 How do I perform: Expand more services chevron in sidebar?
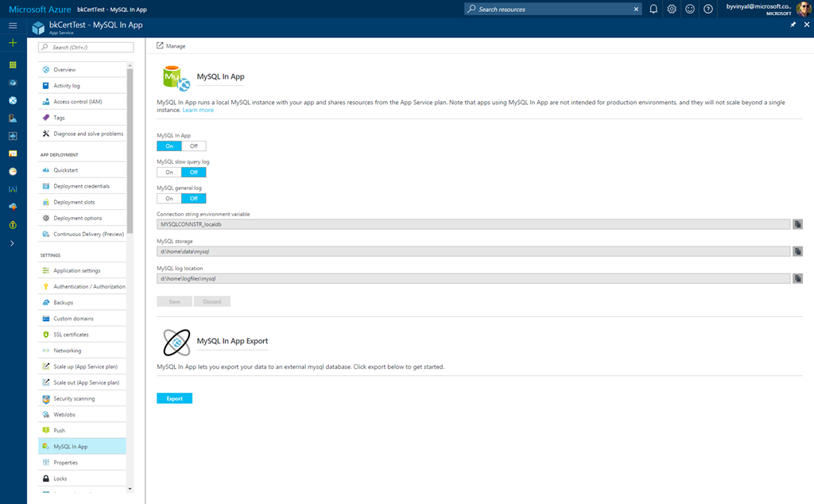click(x=13, y=243)
